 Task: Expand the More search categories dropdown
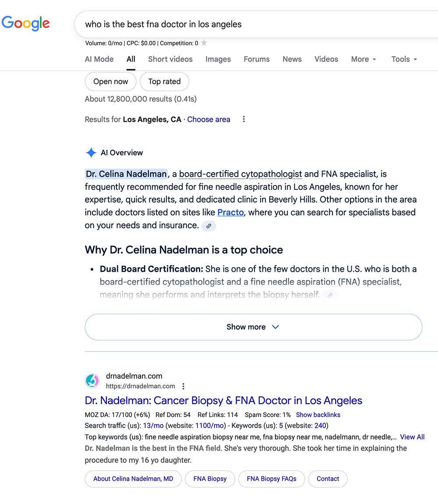(x=364, y=59)
